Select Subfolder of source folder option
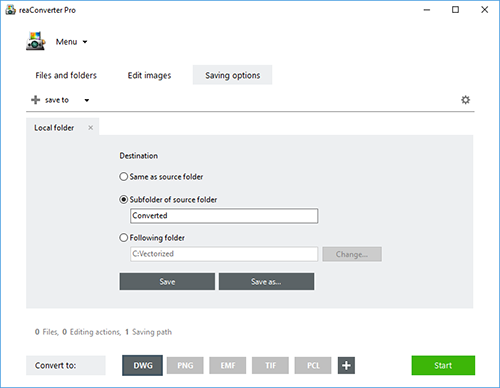The image size is (500, 388). [x=124, y=200]
